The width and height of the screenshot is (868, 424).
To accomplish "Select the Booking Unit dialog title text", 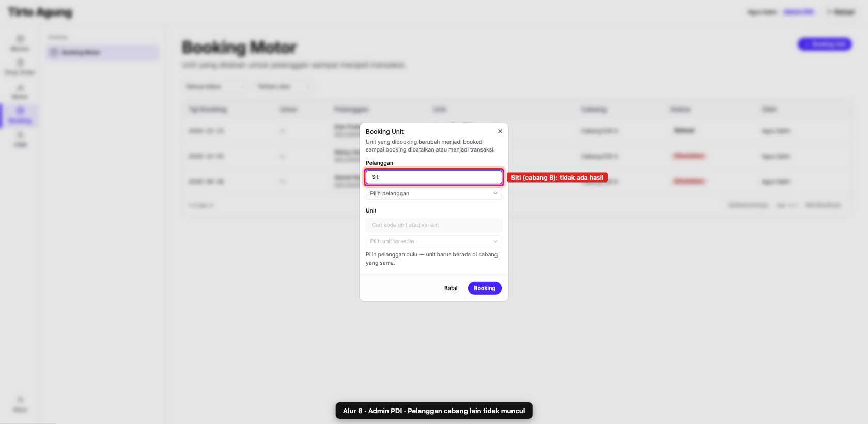I will click(x=384, y=132).
